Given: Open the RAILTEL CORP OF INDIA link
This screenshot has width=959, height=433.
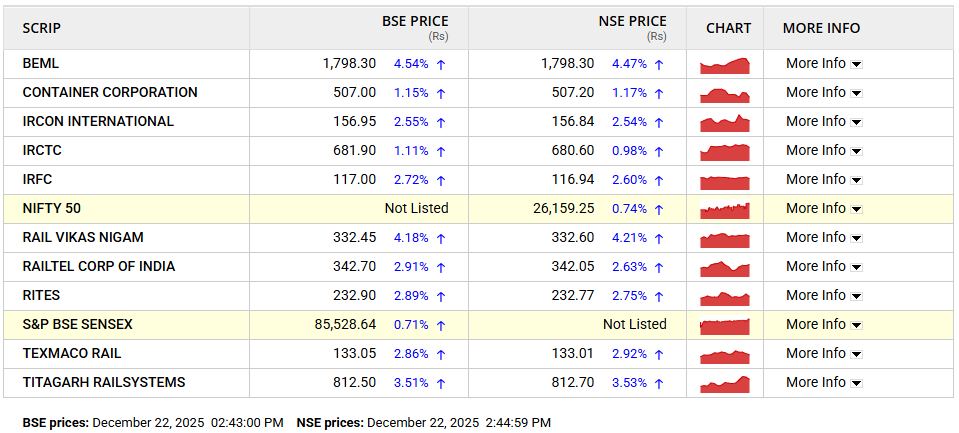Looking at the screenshot, I should [98, 267].
